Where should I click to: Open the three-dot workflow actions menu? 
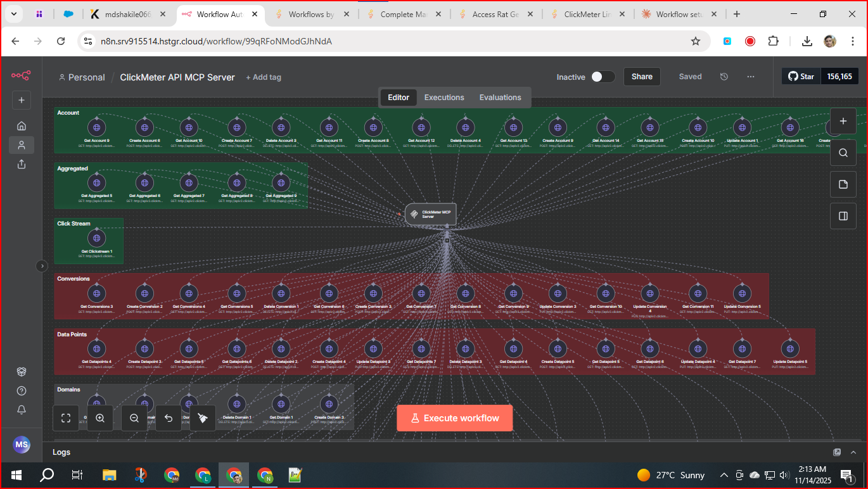[x=751, y=77]
